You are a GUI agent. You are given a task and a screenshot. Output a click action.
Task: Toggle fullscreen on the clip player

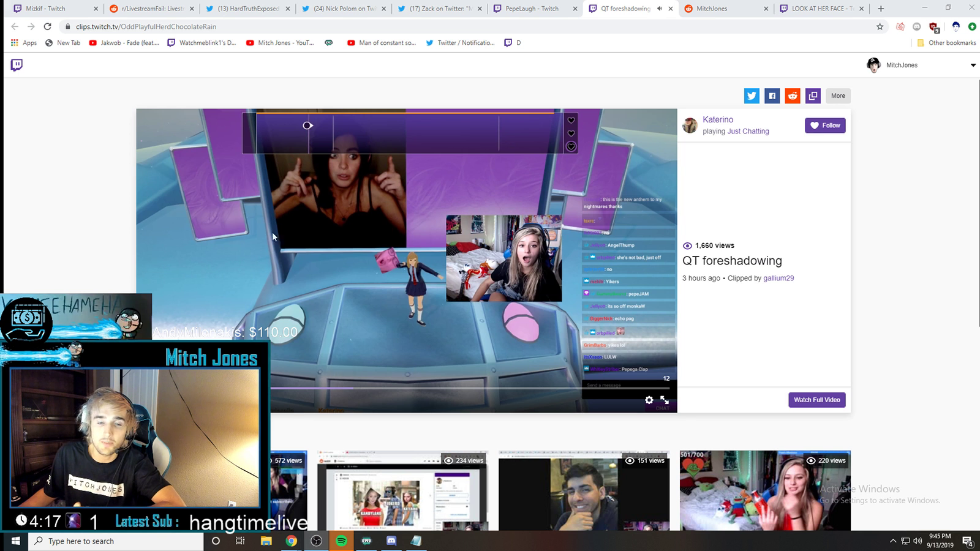665,400
